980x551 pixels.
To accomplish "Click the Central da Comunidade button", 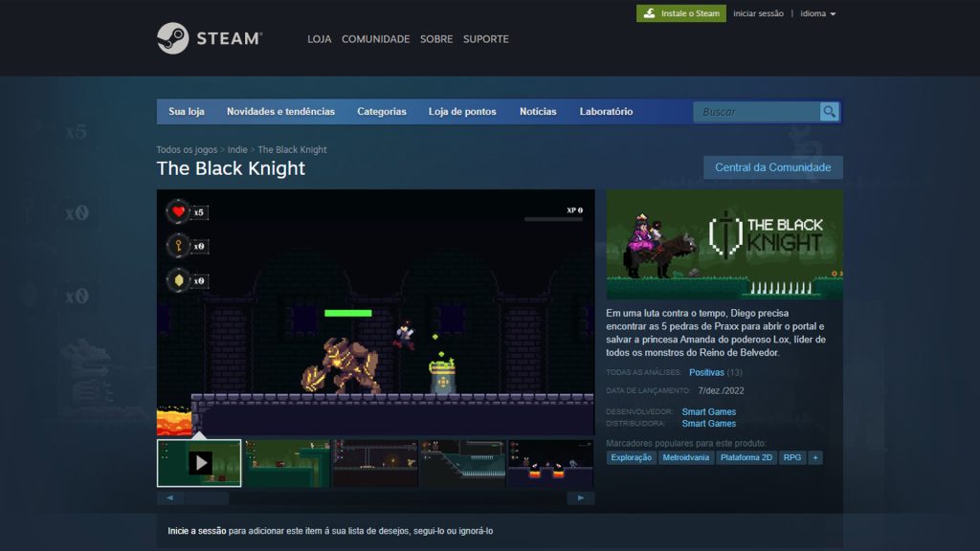I will 773,167.
